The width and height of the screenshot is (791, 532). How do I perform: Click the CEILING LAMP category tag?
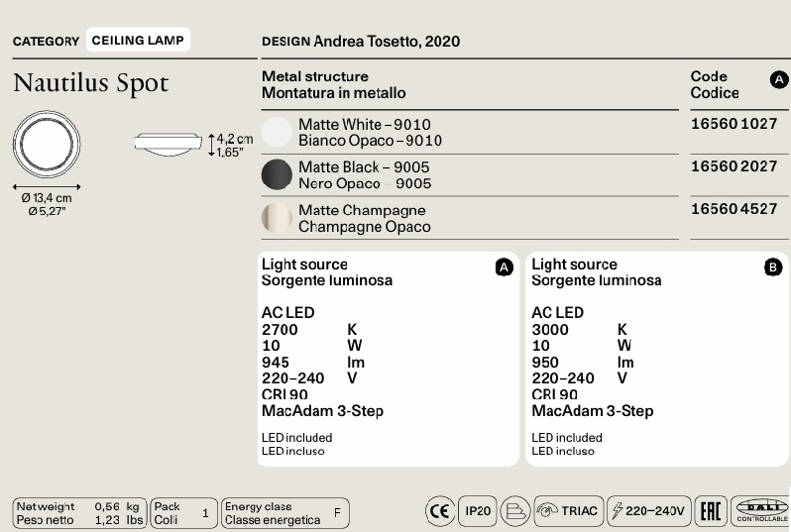(x=138, y=40)
